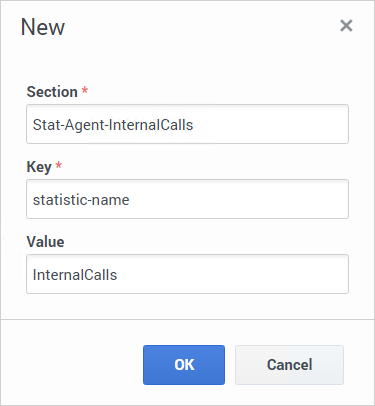Screen dimensions: 375x406
Task: Click the red asterisk beside Key
Action: point(59,165)
